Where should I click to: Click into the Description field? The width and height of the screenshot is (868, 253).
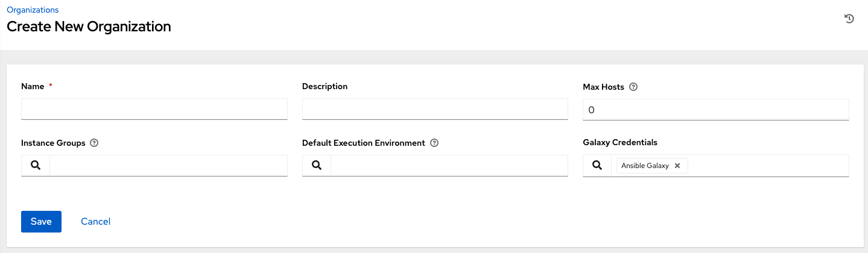point(435,110)
